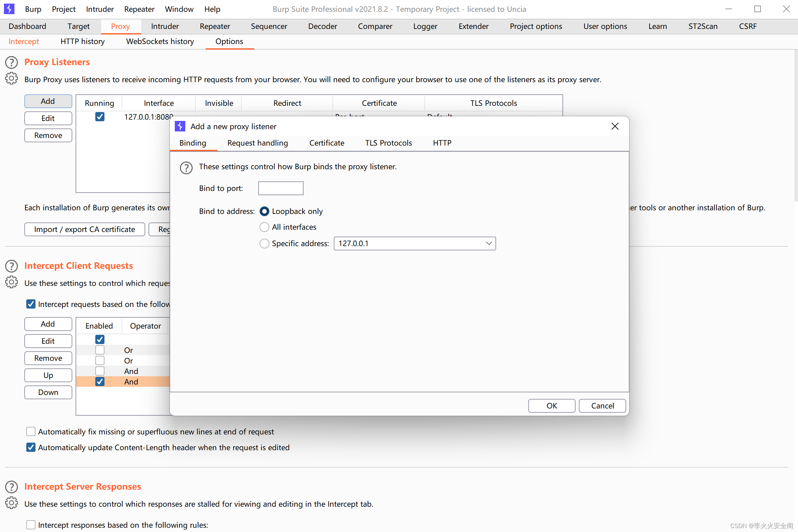The image size is (798, 532).
Task: Switch to HTTP history sub-tab
Action: coord(82,41)
